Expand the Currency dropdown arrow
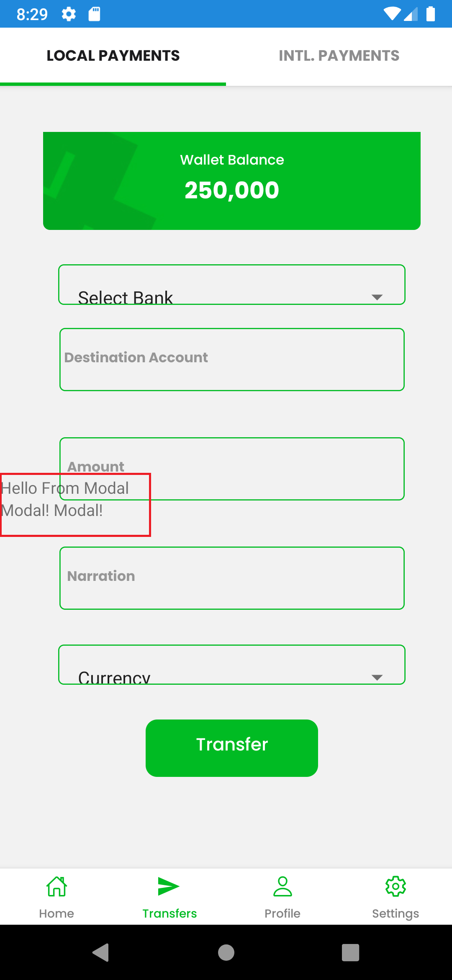Screen dimensions: 452x980 pyautogui.click(x=377, y=677)
